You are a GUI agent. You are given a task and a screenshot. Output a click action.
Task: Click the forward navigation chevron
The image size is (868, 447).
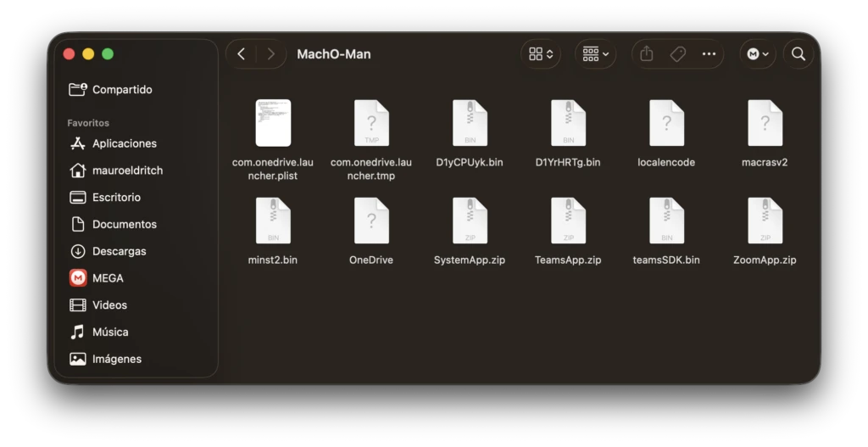(270, 54)
